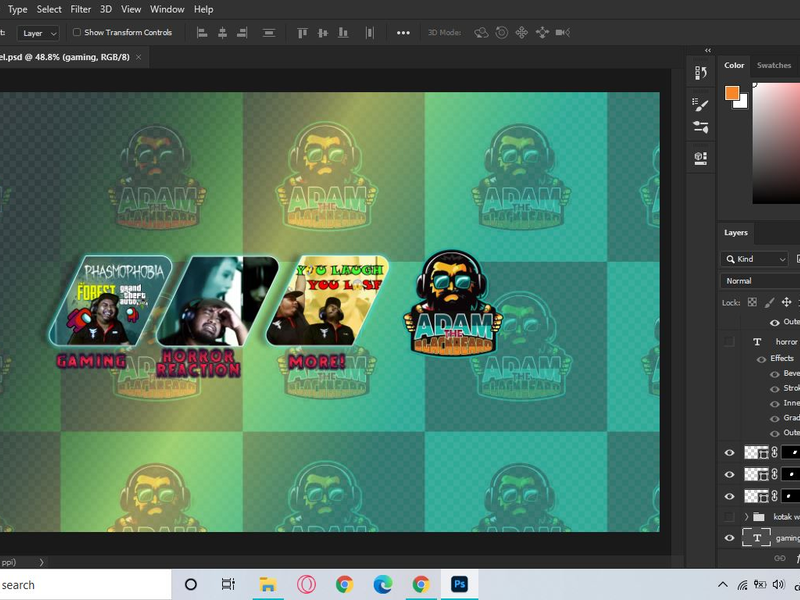
Task: Expand the kotak folder group
Action: (x=746, y=517)
